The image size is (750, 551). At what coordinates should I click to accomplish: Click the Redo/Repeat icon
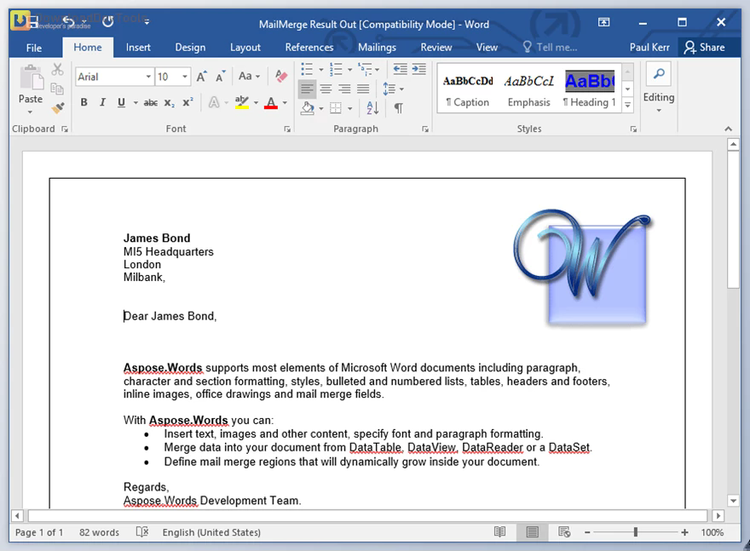tap(108, 22)
